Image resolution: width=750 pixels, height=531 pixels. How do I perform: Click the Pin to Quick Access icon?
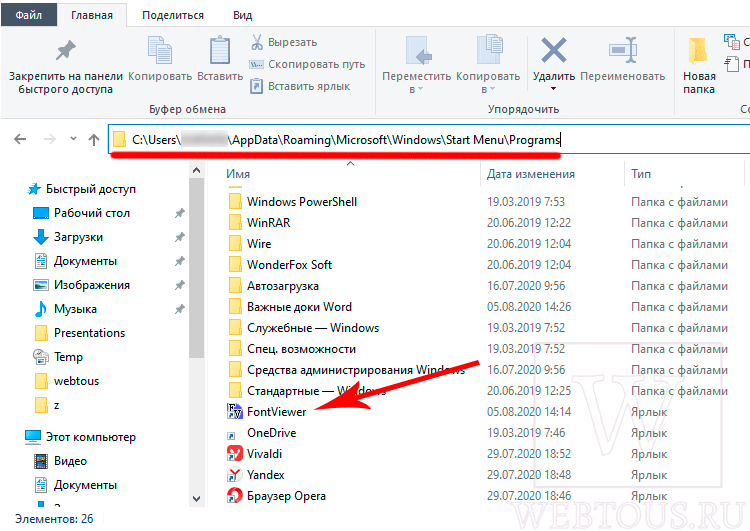pos(66,51)
